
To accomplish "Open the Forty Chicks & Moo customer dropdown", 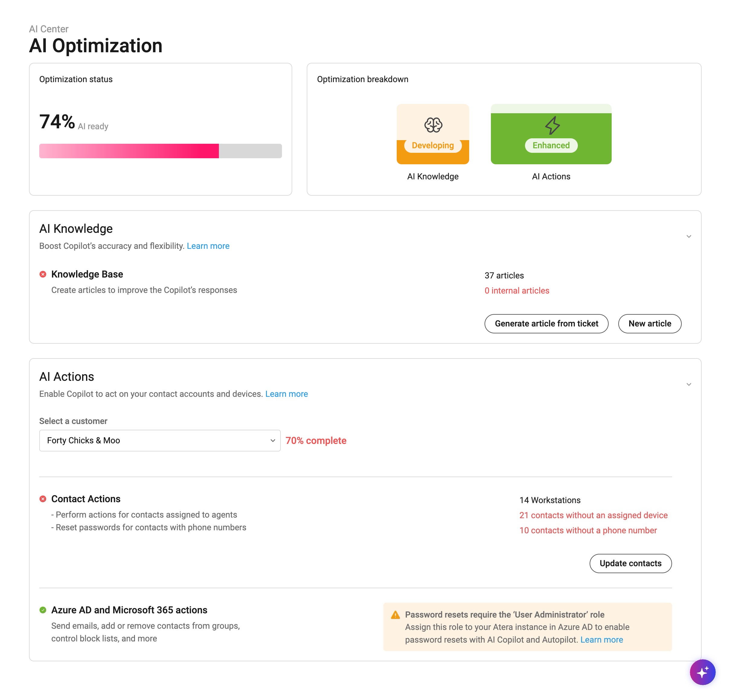I will tap(160, 440).
